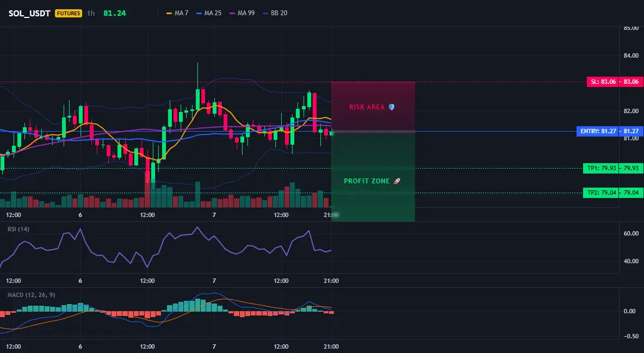Click the rocket icon beside PROFIT ZONE

point(397,181)
